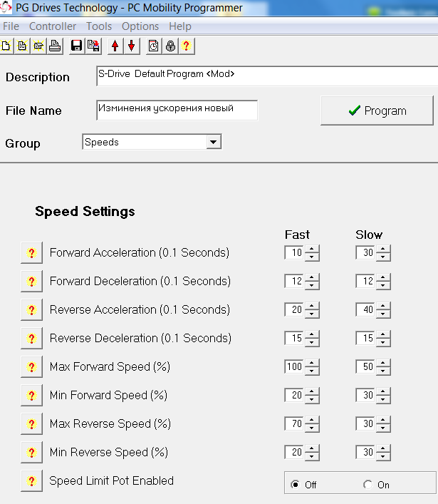The height and width of the screenshot is (504, 438).
Task: Select Off for Speed Limit Pot
Action: point(296,485)
